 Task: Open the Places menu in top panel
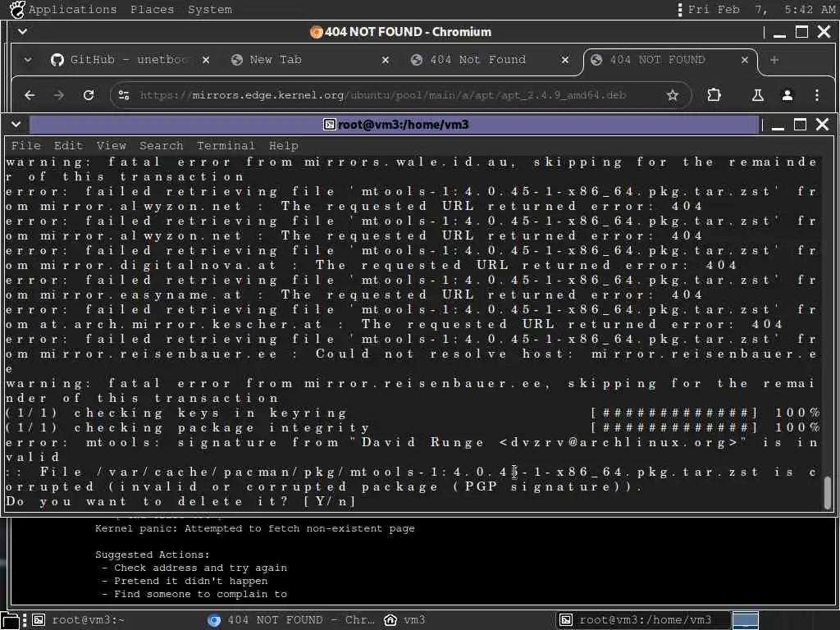152,9
